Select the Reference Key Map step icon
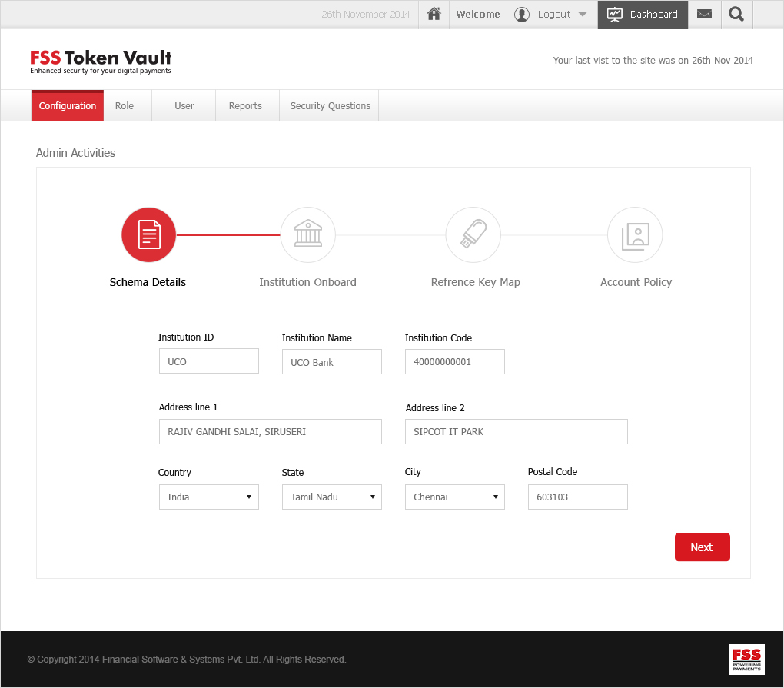This screenshot has height=688, width=784. click(473, 234)
